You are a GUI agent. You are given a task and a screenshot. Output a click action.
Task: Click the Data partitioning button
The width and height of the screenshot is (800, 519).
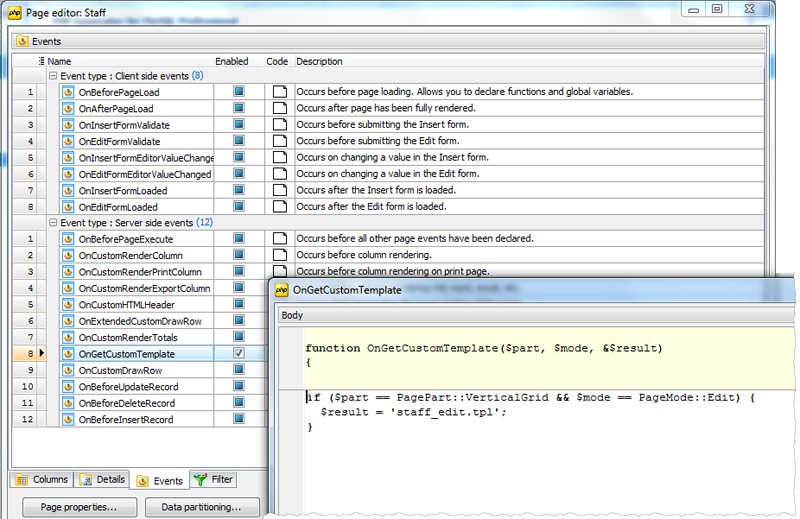click(x=201, y=507)
